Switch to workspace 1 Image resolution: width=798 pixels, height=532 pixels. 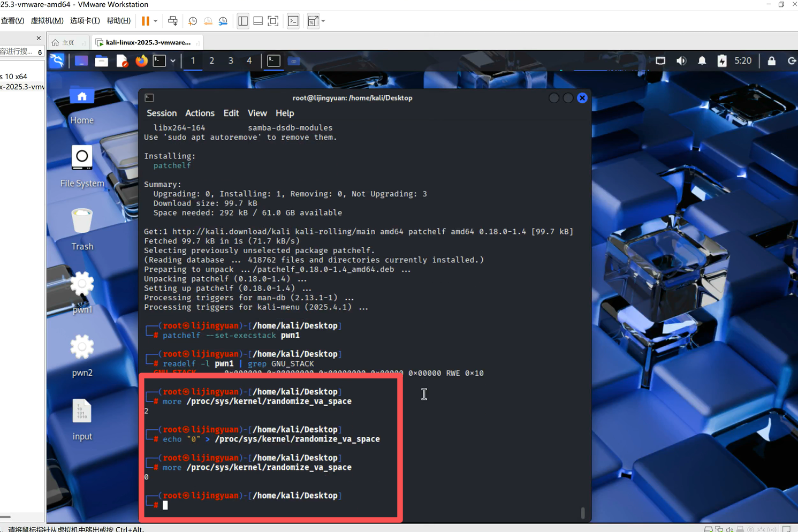[x=193, y=61]
